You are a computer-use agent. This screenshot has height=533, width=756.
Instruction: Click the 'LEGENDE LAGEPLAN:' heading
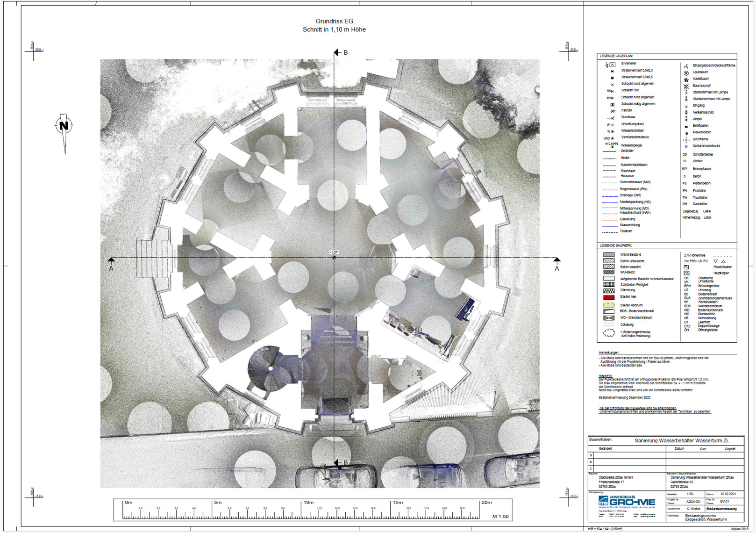pyautogui.click(x=616, y=56)
